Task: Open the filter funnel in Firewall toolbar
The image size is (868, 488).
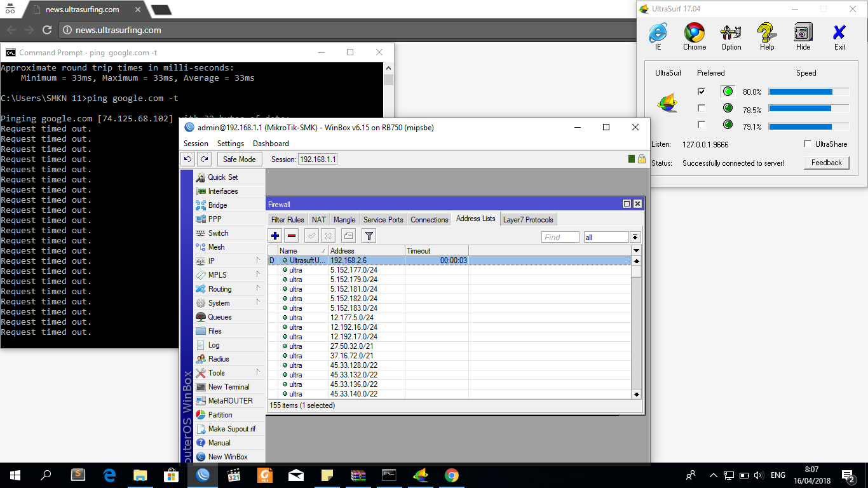Action: pyautogui.click(x=369, y=236)
